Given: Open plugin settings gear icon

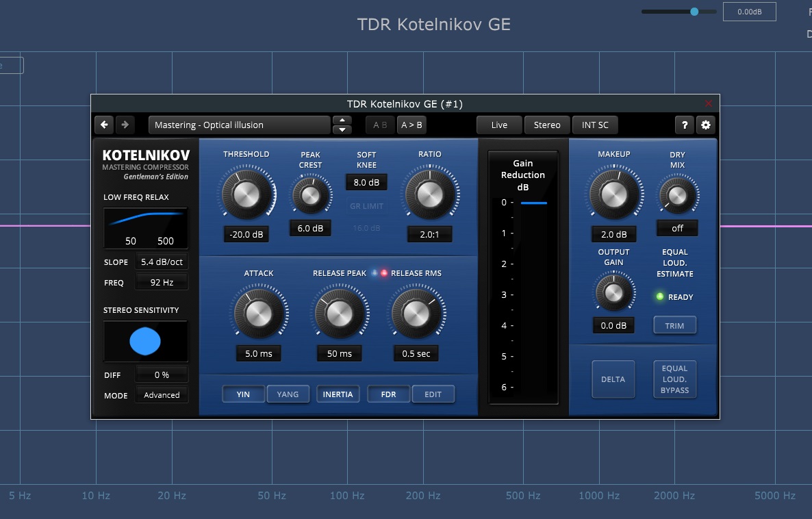Looking at the screenshot, I should [x=705, y=125].
